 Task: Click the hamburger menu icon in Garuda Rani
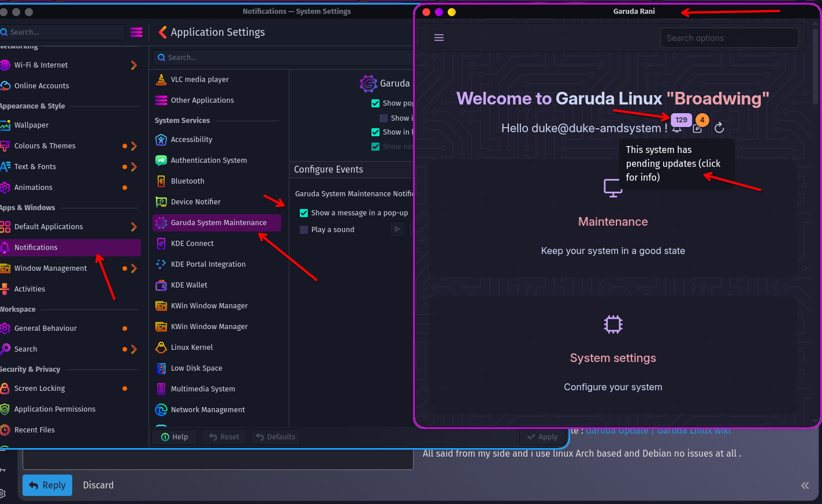[x=439, y=38]
